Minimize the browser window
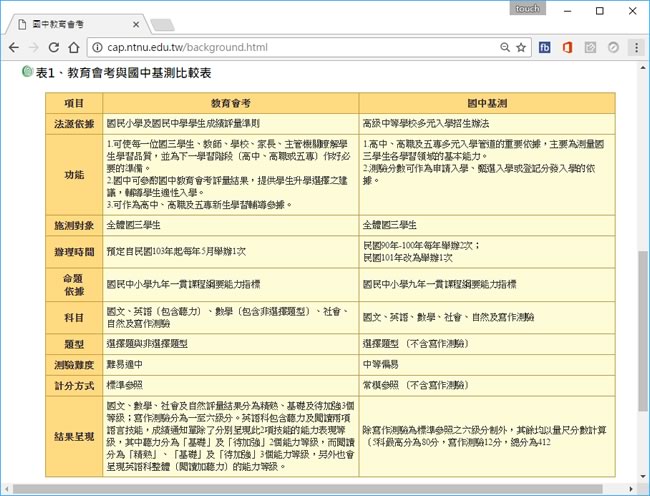 point(568,11)
